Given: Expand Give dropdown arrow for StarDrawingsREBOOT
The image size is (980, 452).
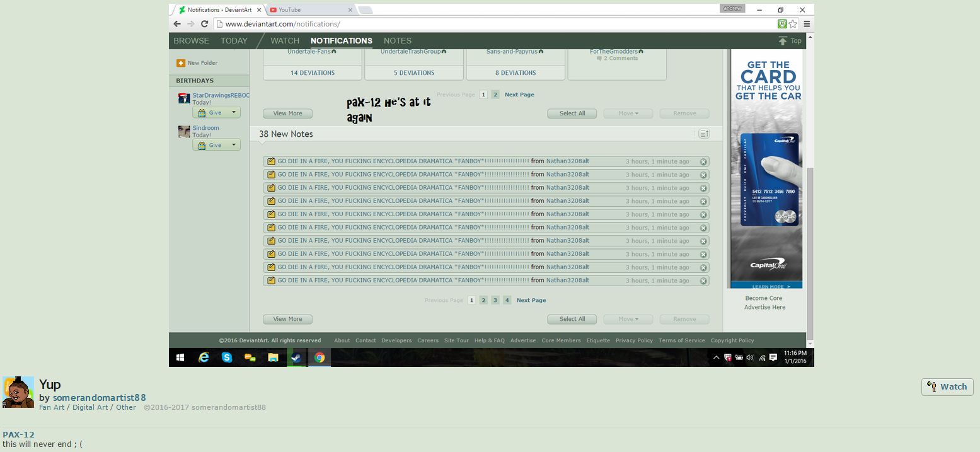Looking at the screenshot, I should click(234, 112).
